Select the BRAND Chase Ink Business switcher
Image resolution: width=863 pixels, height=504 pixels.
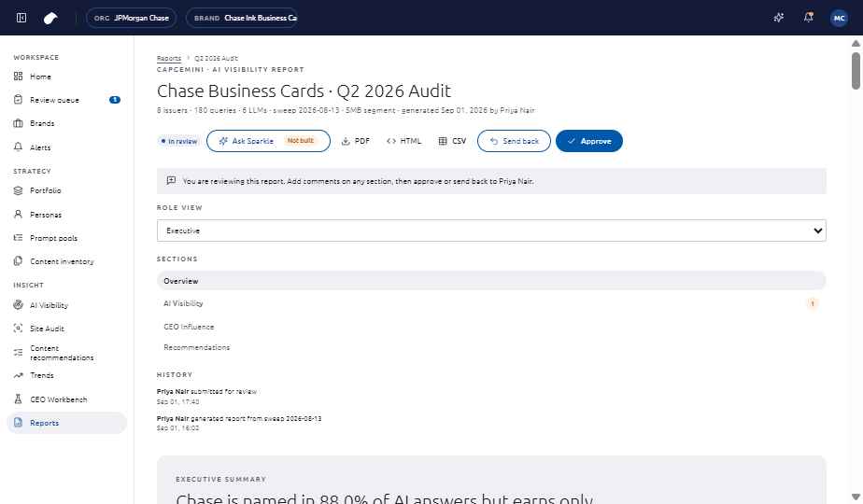coord(242,18)
